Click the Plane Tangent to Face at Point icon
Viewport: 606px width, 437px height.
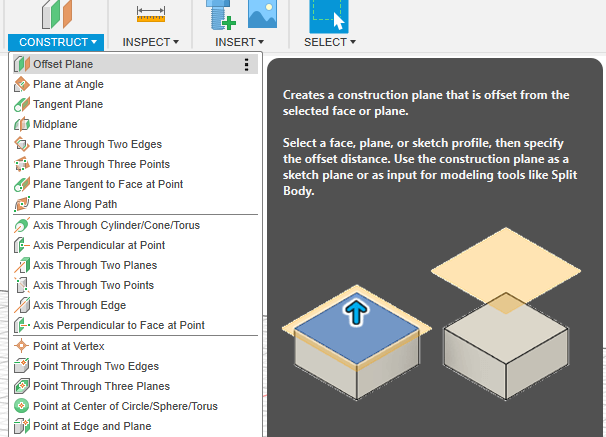point(22,184)
